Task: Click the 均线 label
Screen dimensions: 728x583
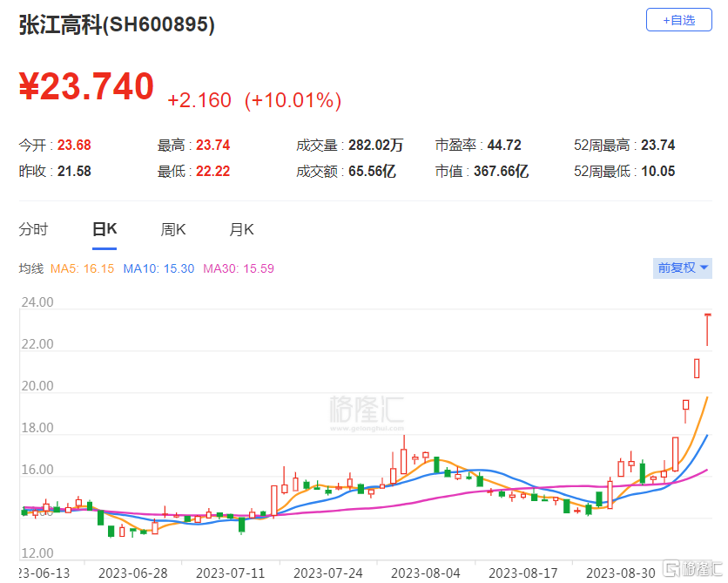Action: [x=31, y=268]
